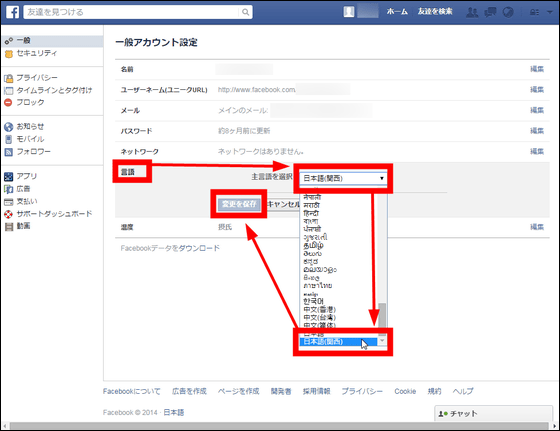Open プライバシー settings tab
560x431 pixels.
click(37, 77)
